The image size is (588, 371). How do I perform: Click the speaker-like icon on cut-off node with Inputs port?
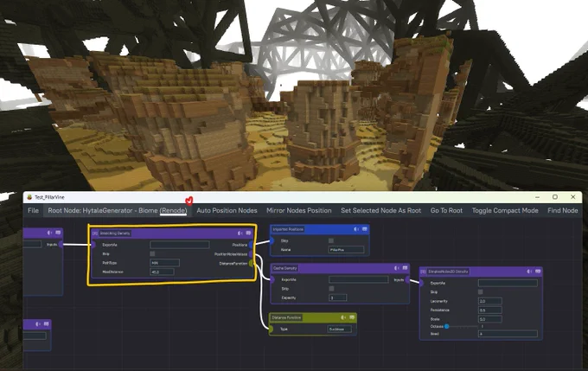(x=49, y=233)
